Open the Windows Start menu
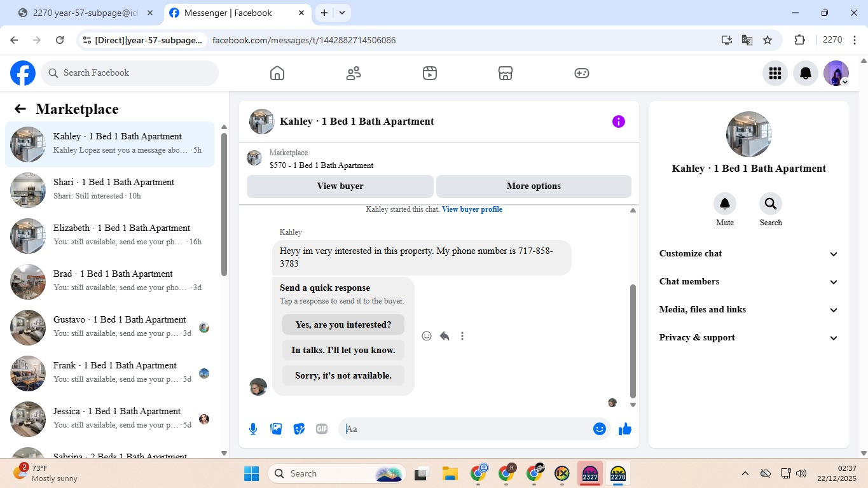Viewport: 868px width, 488px height. pos(252,473)
